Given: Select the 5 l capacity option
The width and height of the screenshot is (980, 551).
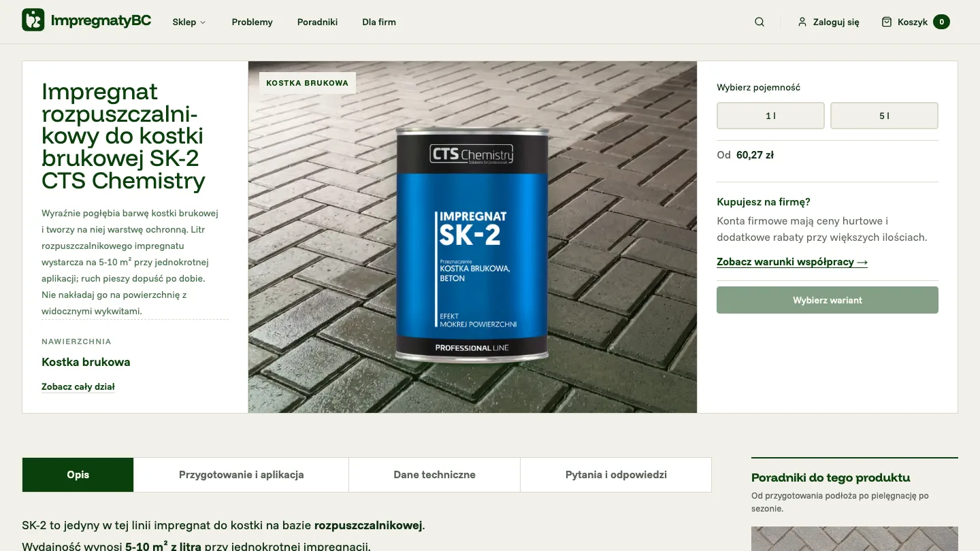Looking at the screenshot, I should pyautogui.click(x=884, y=116).
